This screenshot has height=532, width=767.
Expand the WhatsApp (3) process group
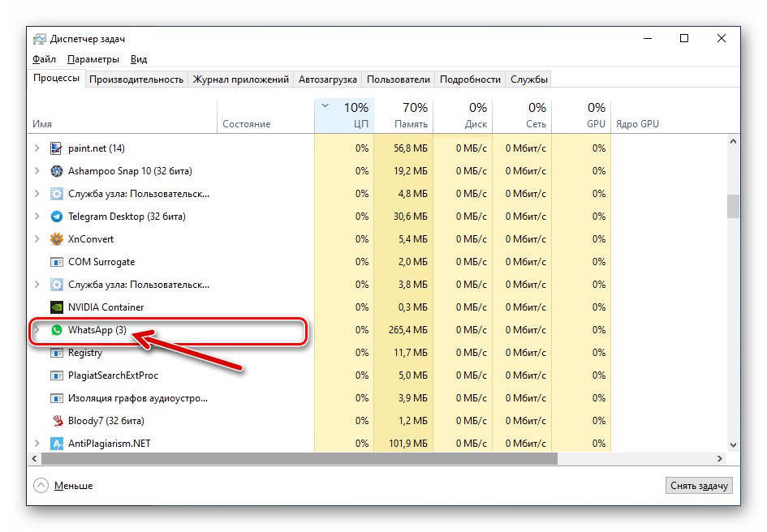coord(36,330)
